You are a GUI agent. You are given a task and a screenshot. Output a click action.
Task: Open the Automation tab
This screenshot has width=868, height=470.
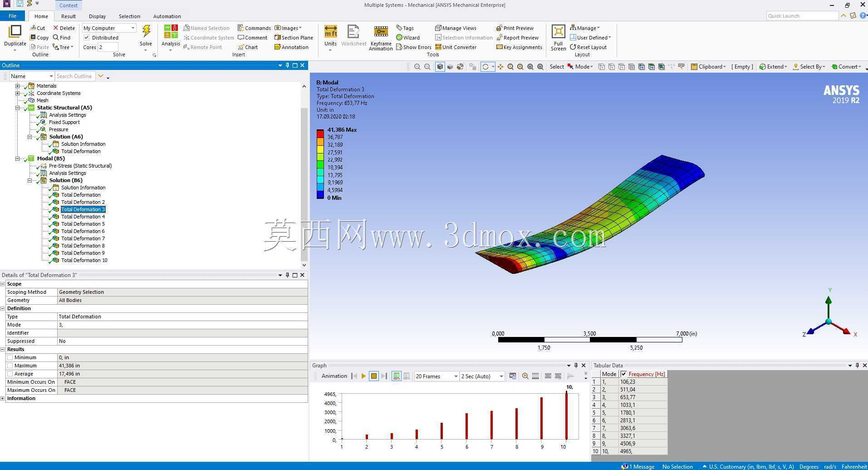167,16
